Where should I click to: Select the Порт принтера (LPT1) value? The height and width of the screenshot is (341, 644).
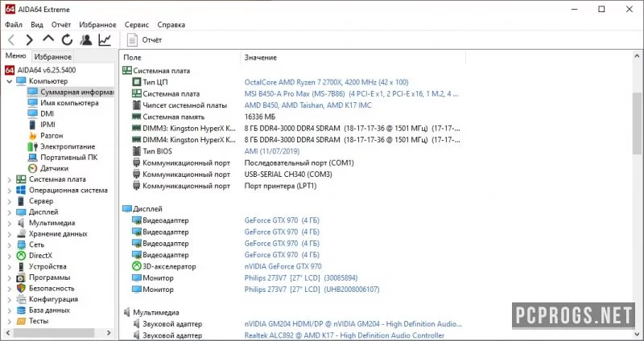280,186
